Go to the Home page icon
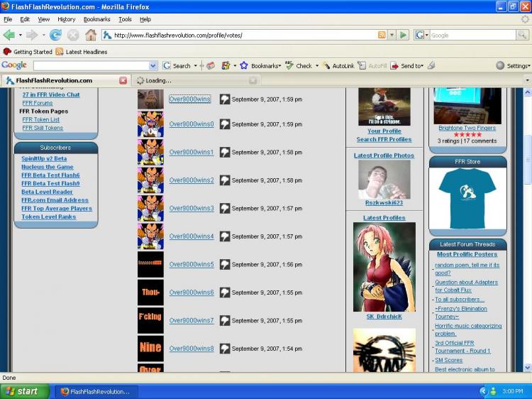The image size is (532, 399). coord(91,35)
